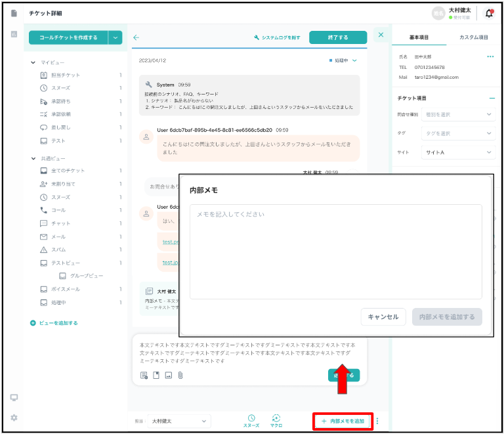This screenshot has width=504, height=434.
Task: Switch to the カスタム項目 tab
Action: (473, 37)
